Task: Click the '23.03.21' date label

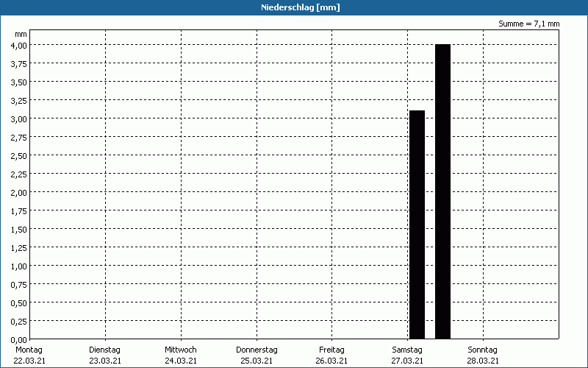Action: tap(105, 361)
